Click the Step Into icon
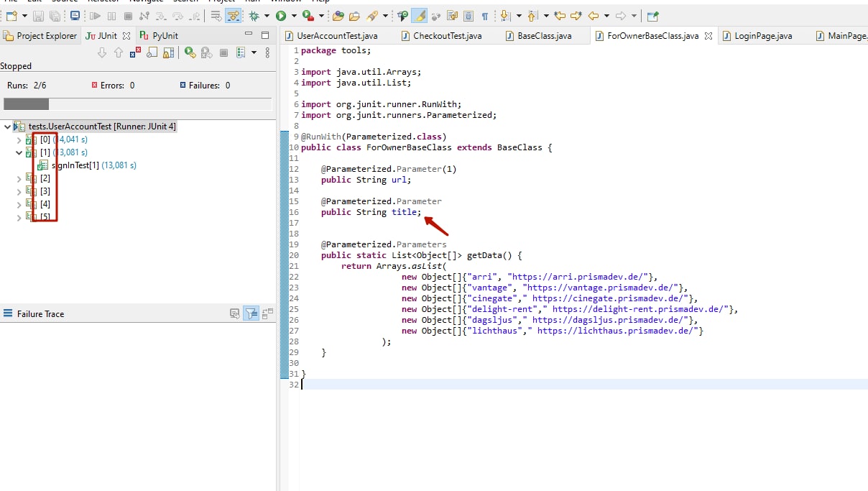The height and width of the screenshot is (491, 868). point(160,16)
